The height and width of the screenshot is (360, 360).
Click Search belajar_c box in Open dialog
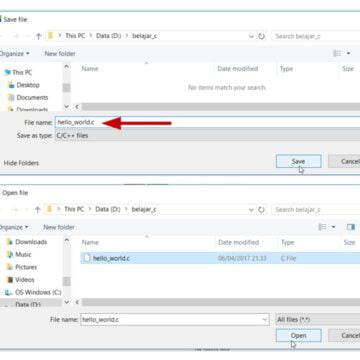click(x=316, y=210)
